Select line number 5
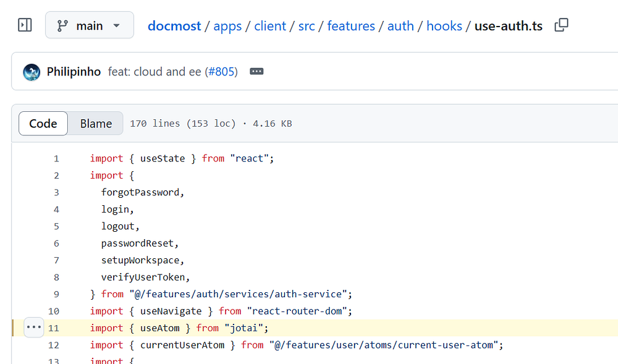This screenshot has height=364, width=618. (x=56, y=226)
